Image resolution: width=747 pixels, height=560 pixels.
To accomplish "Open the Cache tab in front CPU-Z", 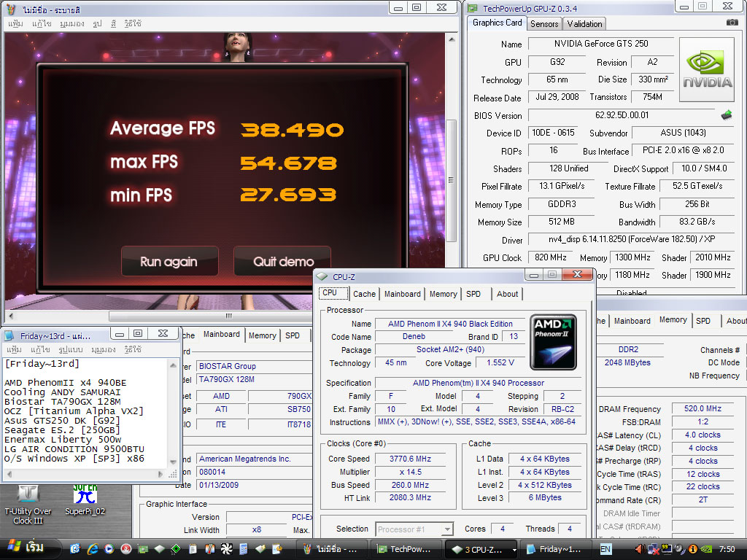I will click(x=365, y=294).
